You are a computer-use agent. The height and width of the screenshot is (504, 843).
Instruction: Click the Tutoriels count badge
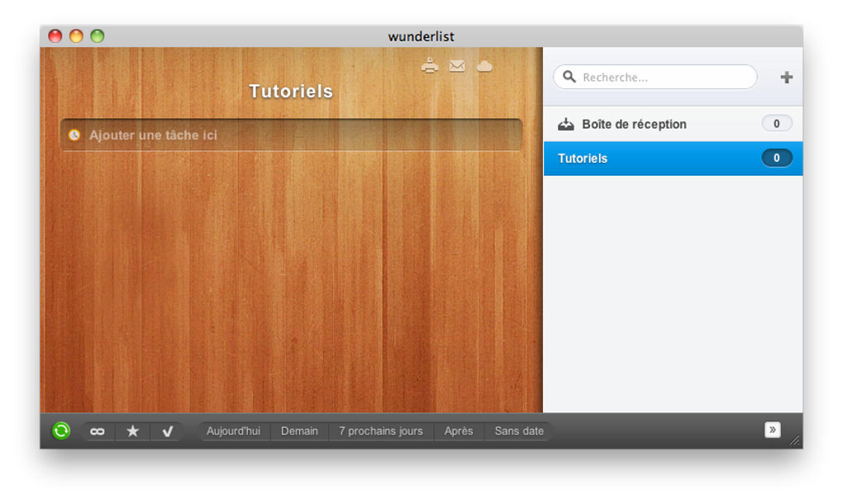pos(777,158)
